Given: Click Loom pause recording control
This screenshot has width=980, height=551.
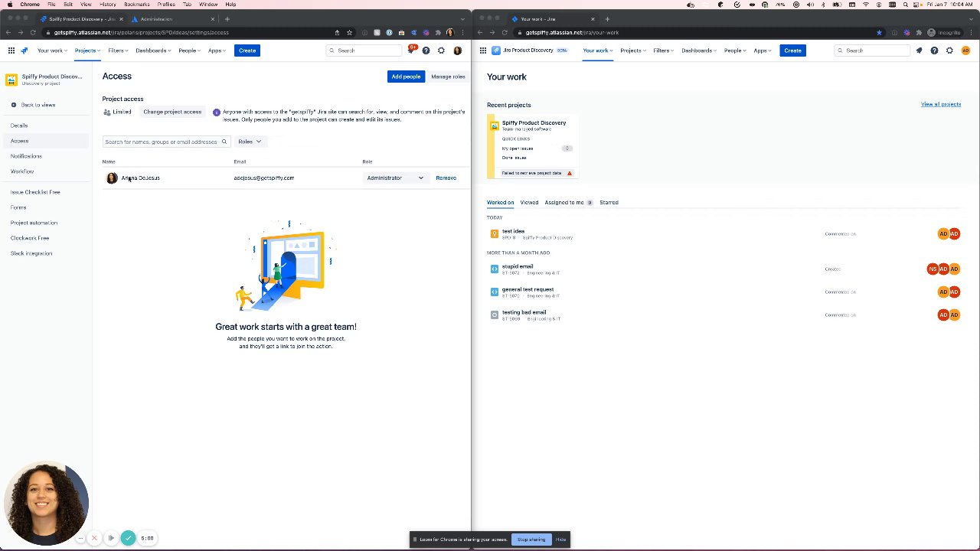Looking at the screenshot, I should (x=111, y=538).
